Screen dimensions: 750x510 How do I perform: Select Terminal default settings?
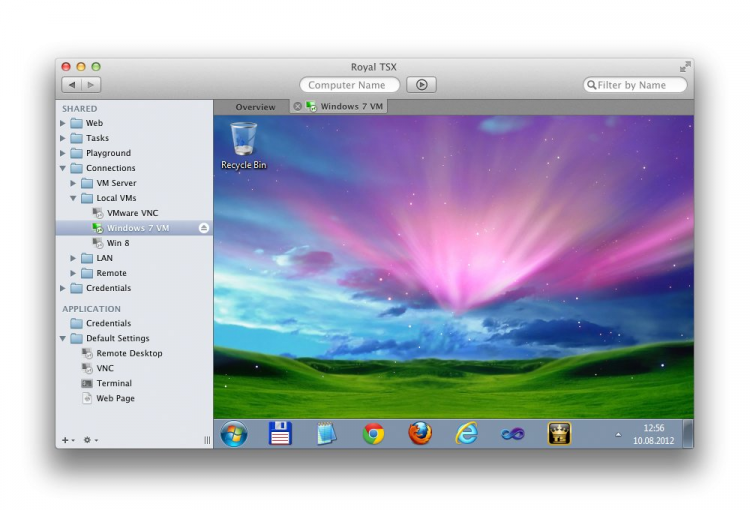click(x=114, y=383)
